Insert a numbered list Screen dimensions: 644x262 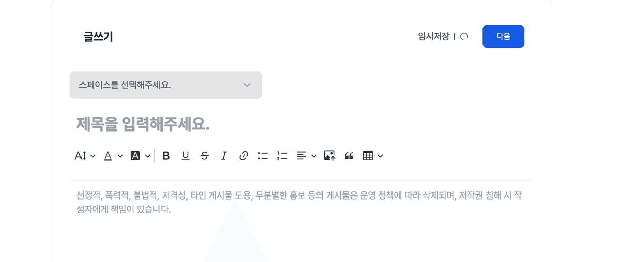coord(282,156)
